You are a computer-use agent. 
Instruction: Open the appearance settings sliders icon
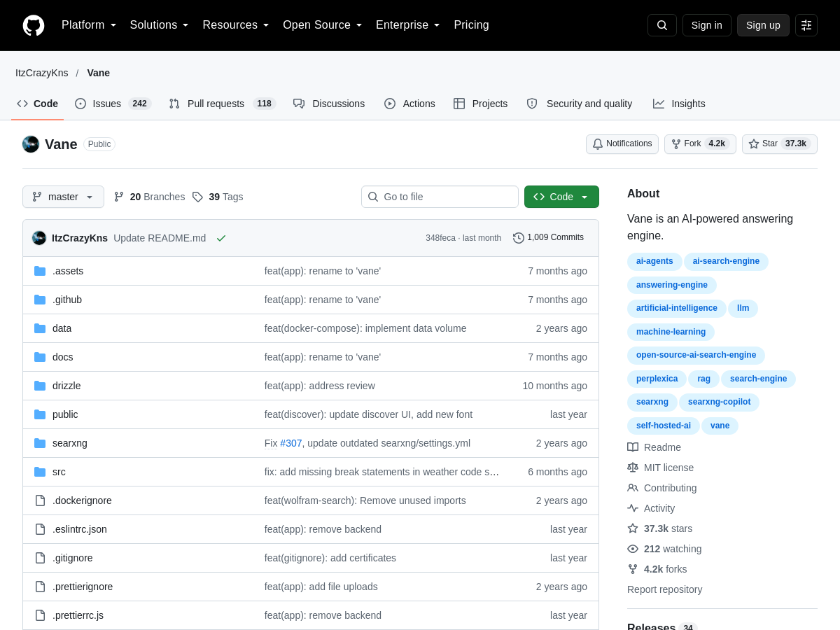tap(806, 25)
